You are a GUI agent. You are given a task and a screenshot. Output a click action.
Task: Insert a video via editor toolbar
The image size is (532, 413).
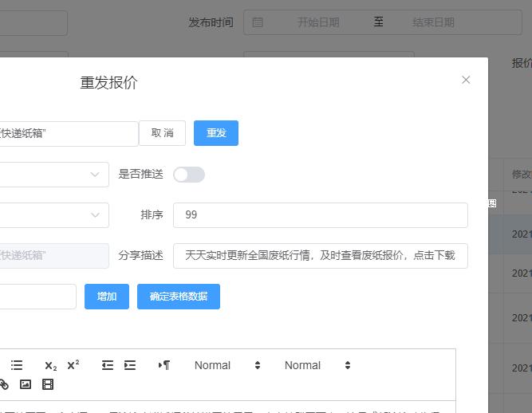(48, 384)
